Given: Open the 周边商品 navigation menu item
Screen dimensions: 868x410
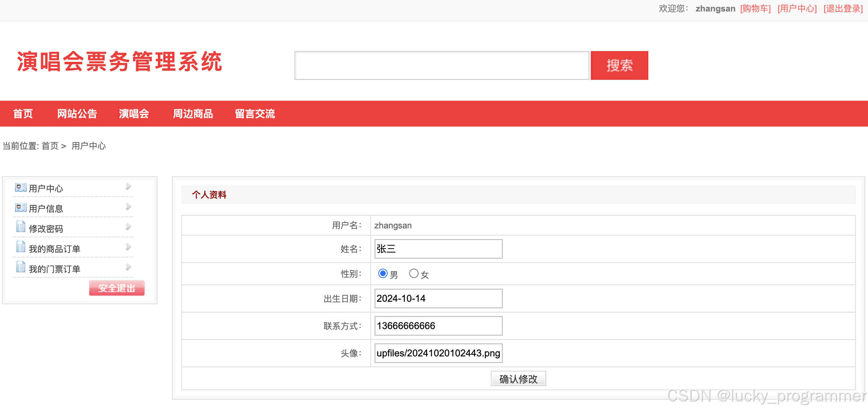Looking at the screenshot, I should [193, 114].
